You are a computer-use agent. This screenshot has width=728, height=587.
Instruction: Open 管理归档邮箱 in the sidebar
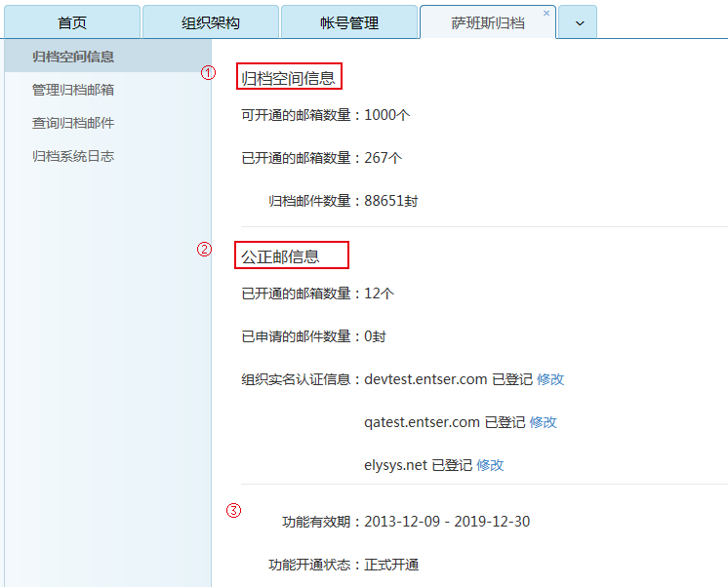point(73,90)
